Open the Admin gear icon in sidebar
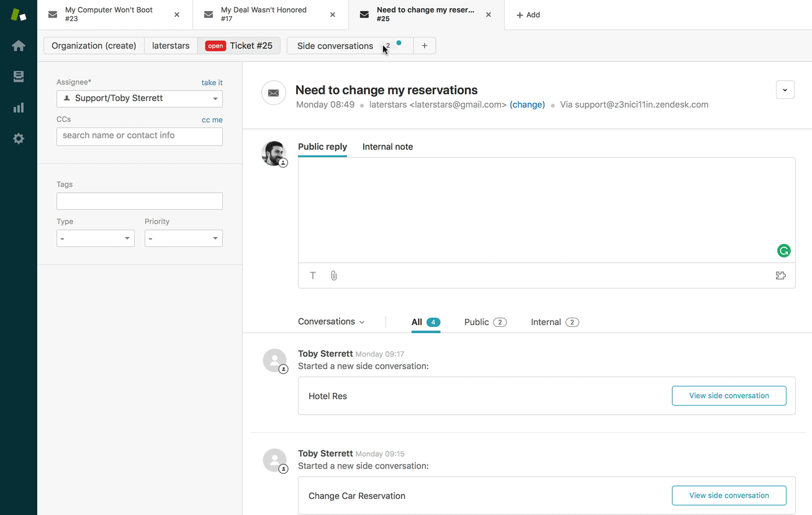This screenshot has width=812, height=515. point(19,139)
